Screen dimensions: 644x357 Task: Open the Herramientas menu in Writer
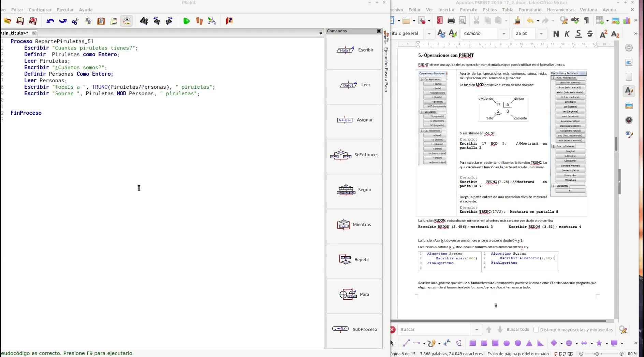pos(560,10)
